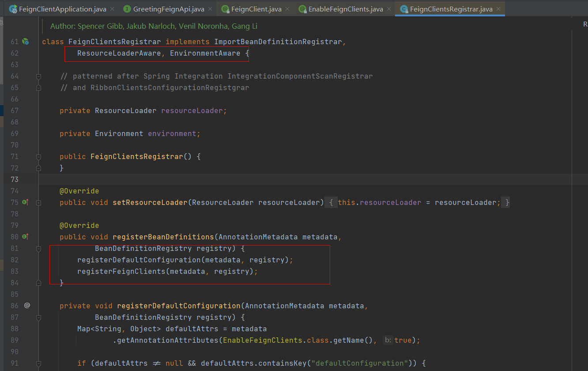The image size is (588, 371).
Task: Click the registerBeanDefinitions method name on line 80
Action: click(x=163, y=237)
